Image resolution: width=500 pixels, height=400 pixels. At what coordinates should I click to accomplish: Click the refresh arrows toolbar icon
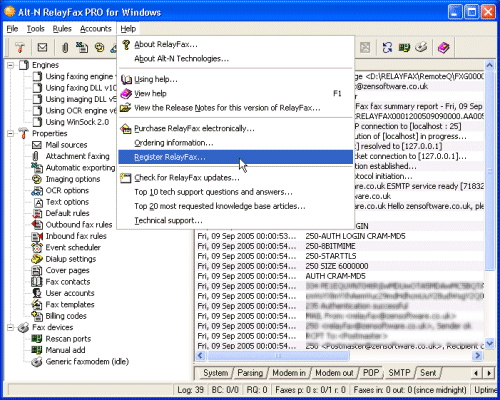point(387,48)
